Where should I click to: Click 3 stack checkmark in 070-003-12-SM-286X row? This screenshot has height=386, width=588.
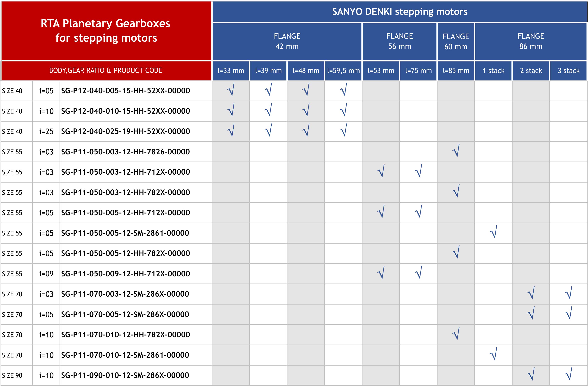click(569, 293)
